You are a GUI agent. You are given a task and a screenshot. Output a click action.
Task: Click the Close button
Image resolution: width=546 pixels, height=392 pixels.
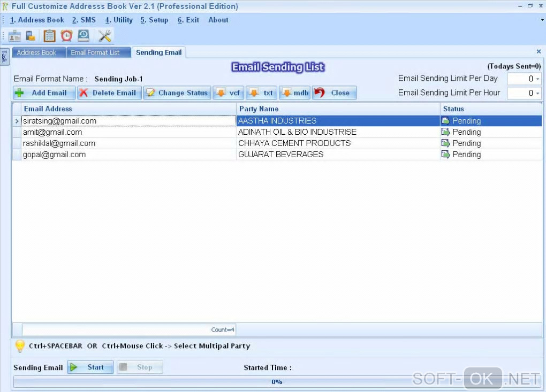click(334, 93)
